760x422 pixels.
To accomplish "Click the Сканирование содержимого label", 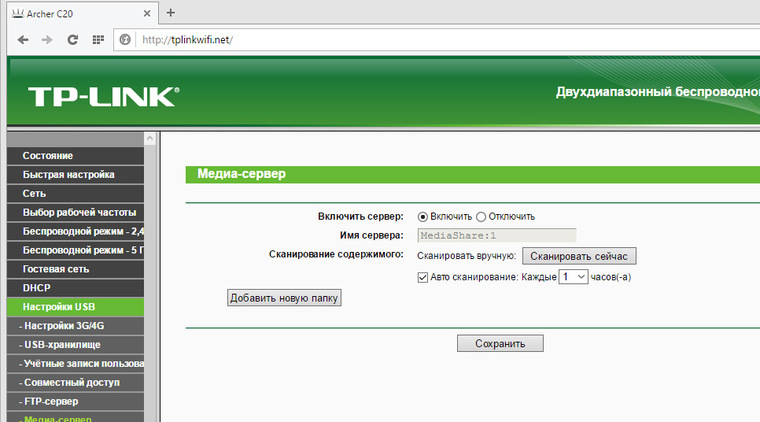I will coord(336,254).
